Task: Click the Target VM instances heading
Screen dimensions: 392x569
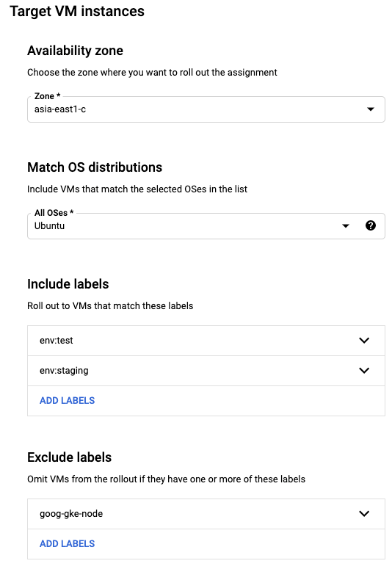Action: pos(77,11)
